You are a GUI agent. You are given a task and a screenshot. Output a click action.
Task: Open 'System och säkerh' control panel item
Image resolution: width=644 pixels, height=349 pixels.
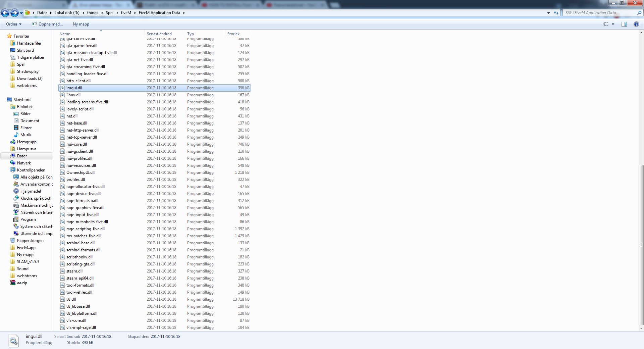pos(33,227)
